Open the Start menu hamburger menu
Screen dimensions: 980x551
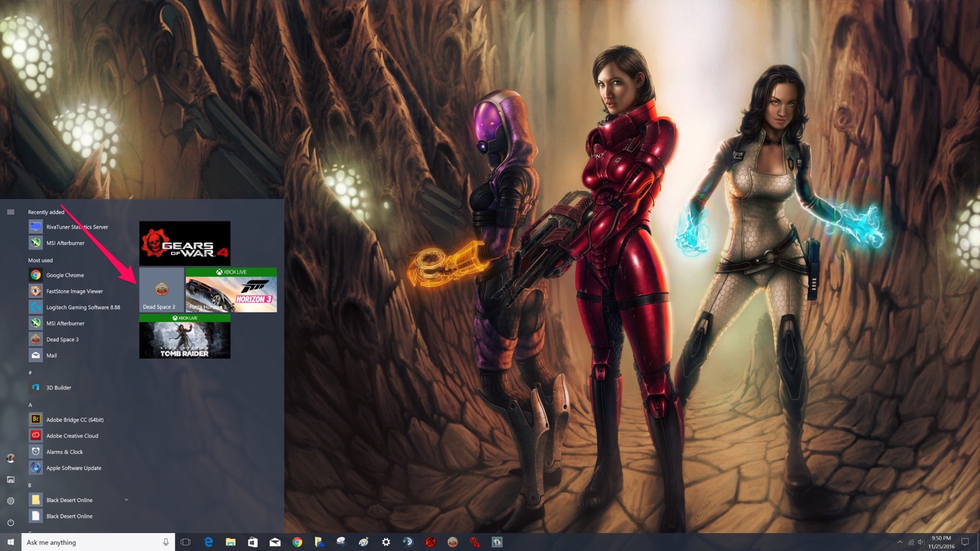click(10, 212)
